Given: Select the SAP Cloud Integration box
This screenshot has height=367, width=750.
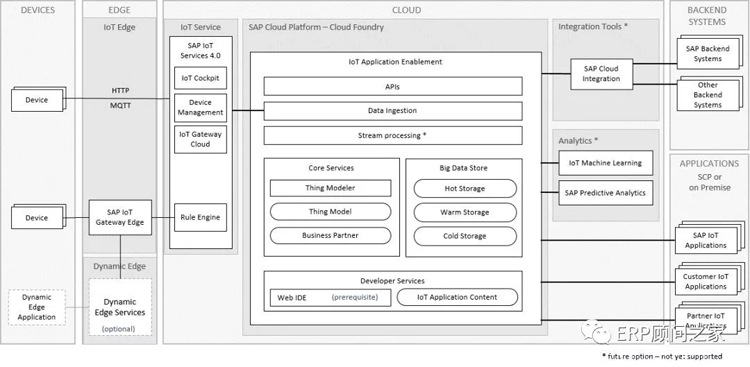Looking at the screenshot, I should tap(601, 74).
